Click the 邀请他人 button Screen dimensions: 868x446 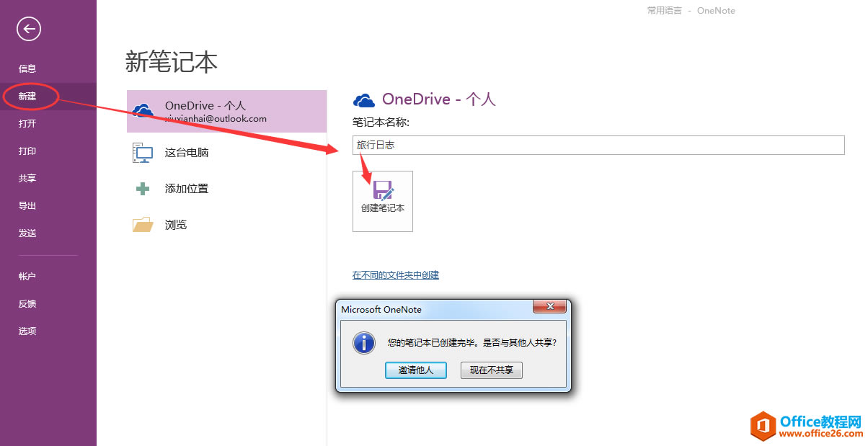point(416,370)
